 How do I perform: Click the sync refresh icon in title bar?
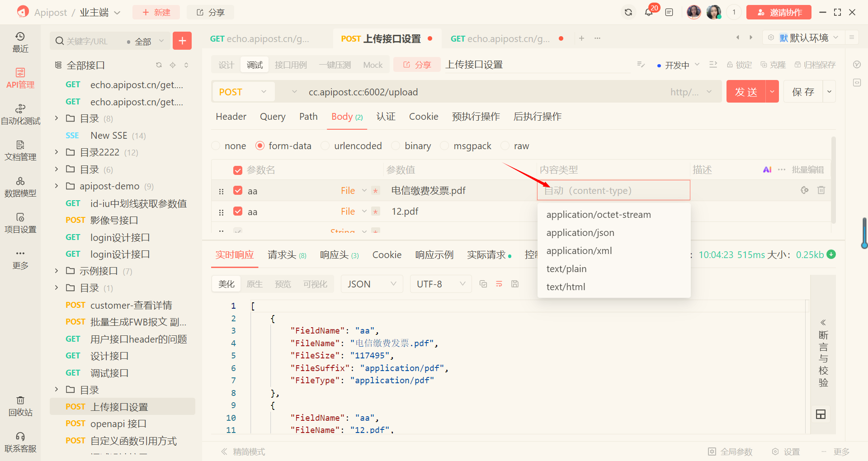click(628, 12)
